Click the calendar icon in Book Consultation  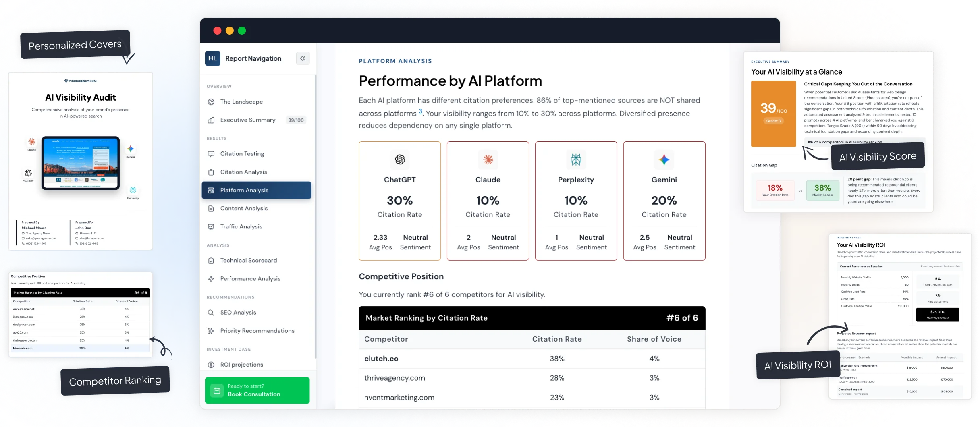(x=217, y=390)
